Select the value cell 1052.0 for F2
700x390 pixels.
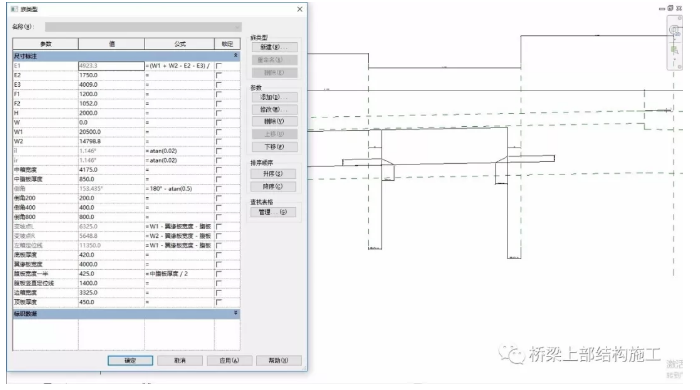tap(111, 104)
